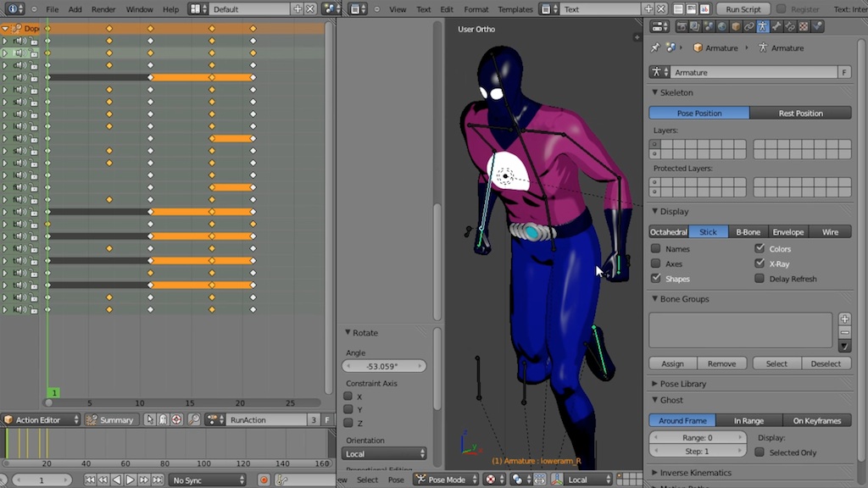Click the magnifier filter icon in Action Editor
The height and width of the screenshot is (488, 868).
pyautogui.click(x=194, y=420)
